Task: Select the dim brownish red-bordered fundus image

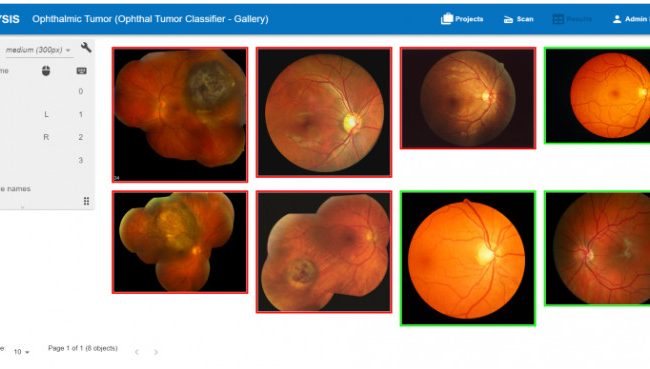Action: point(468,98)
